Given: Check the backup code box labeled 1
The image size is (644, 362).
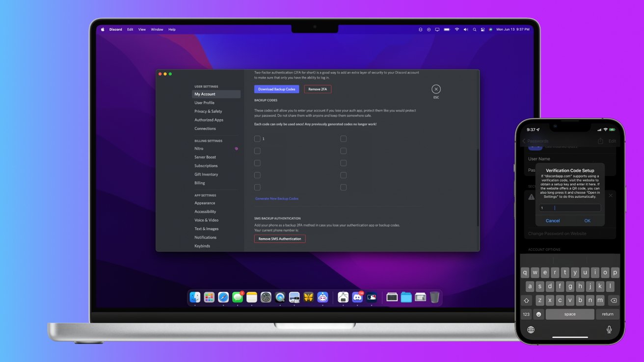Looking at the screenshot, I should coord(257,139).
